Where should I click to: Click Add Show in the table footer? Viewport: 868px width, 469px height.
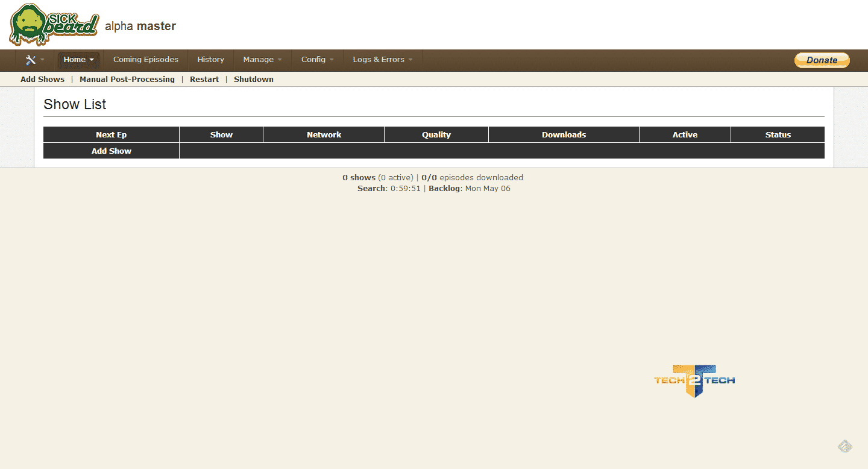coord(112,151)
